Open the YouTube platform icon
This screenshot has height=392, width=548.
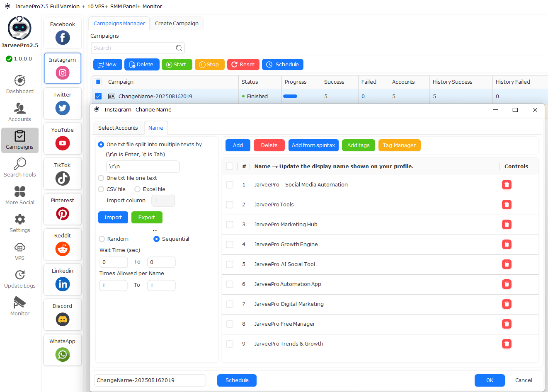(x=63, y=143)
